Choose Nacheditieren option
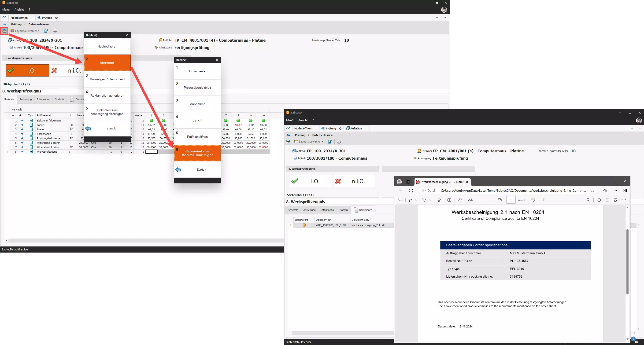Image resolution: width=644 pixels, height=345 pixels. [107, 46]
